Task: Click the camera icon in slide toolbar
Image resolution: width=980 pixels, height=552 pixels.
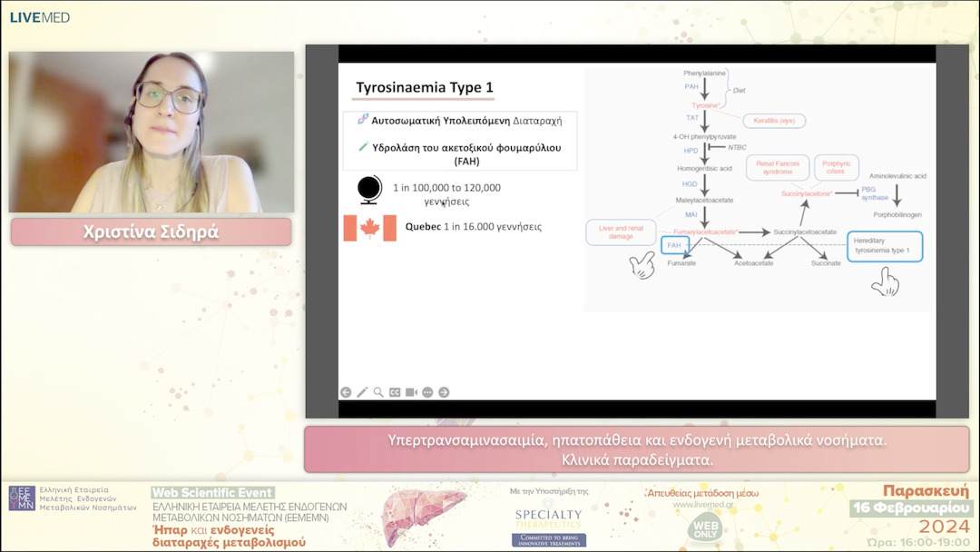Action: point(411,392)
